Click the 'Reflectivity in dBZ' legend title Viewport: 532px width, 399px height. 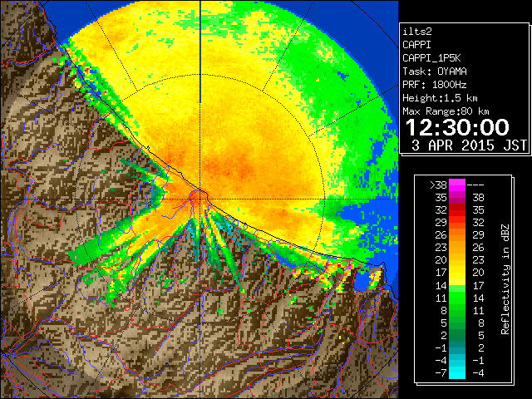(505, 279)
